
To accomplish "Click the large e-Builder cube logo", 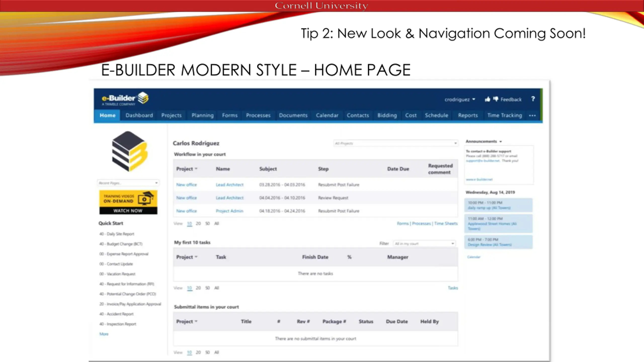I will [130, 151].
